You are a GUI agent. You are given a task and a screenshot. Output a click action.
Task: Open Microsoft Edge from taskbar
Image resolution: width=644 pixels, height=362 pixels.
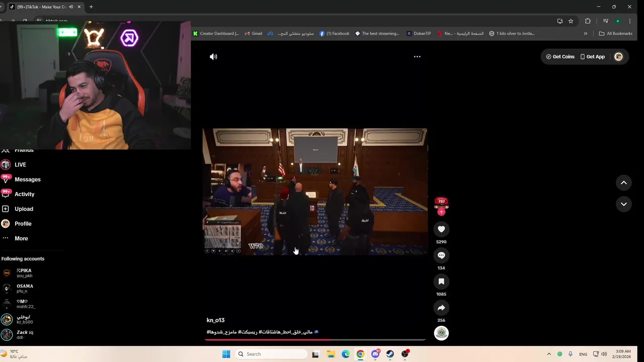(x=346, y=354)
